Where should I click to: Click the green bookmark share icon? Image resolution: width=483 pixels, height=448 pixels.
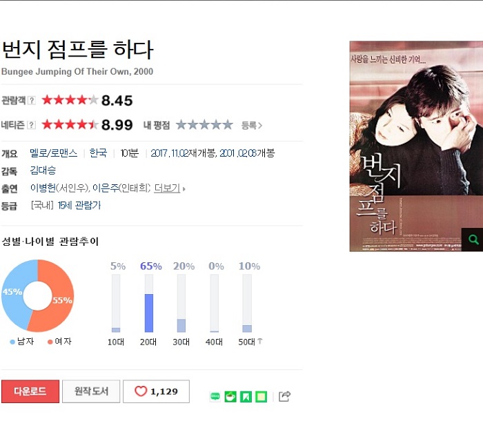pyautogui.click(x=246, y=396)
